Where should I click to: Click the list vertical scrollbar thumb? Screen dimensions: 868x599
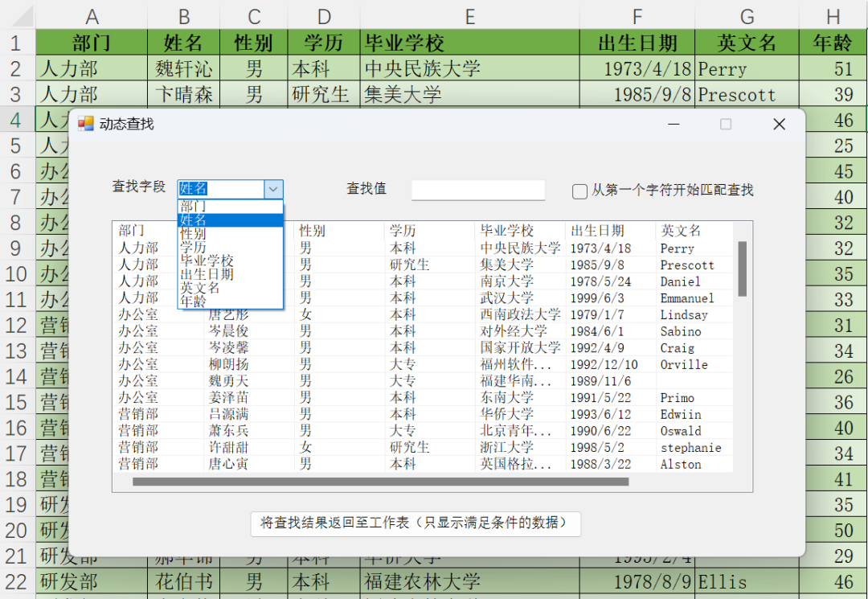point(743,269)
